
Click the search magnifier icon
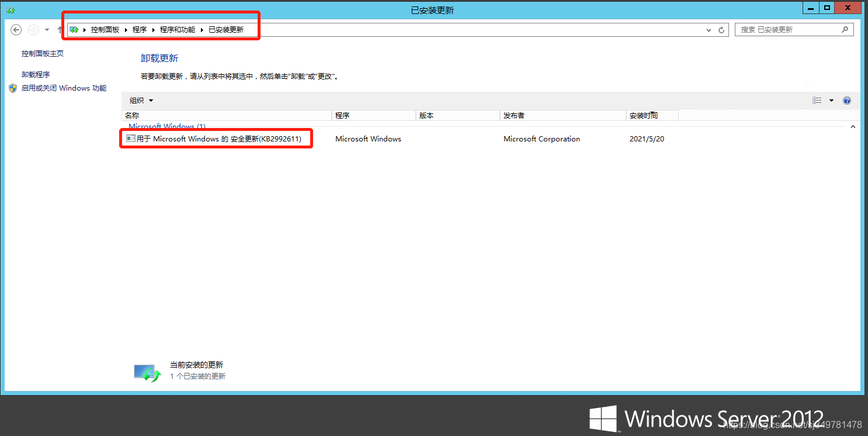click(x=845, y=30)
